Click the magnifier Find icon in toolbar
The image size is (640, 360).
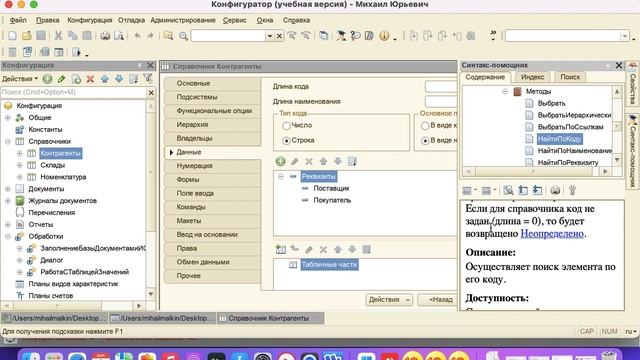(x=184, y=36)
